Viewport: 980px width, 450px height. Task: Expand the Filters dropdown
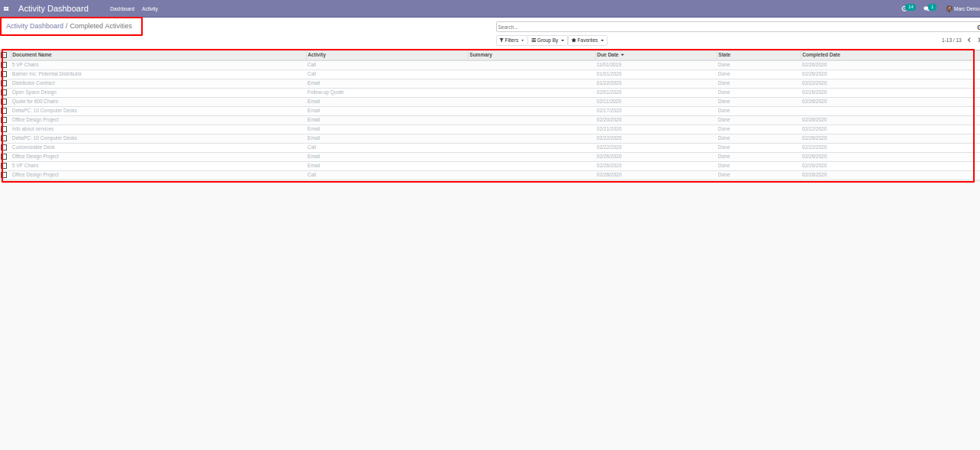[511, 40]
